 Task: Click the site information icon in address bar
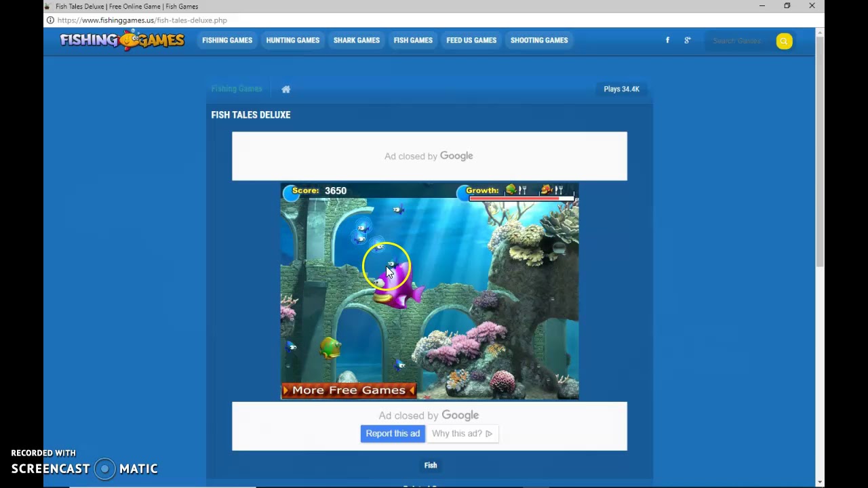pyautogui.click(x=50, y=20)
